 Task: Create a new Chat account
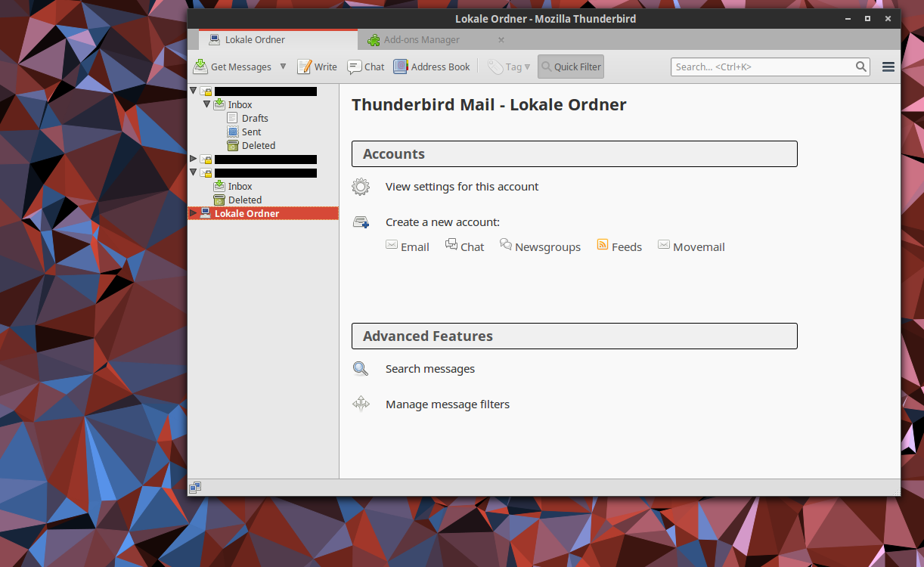tap(464, 246)
